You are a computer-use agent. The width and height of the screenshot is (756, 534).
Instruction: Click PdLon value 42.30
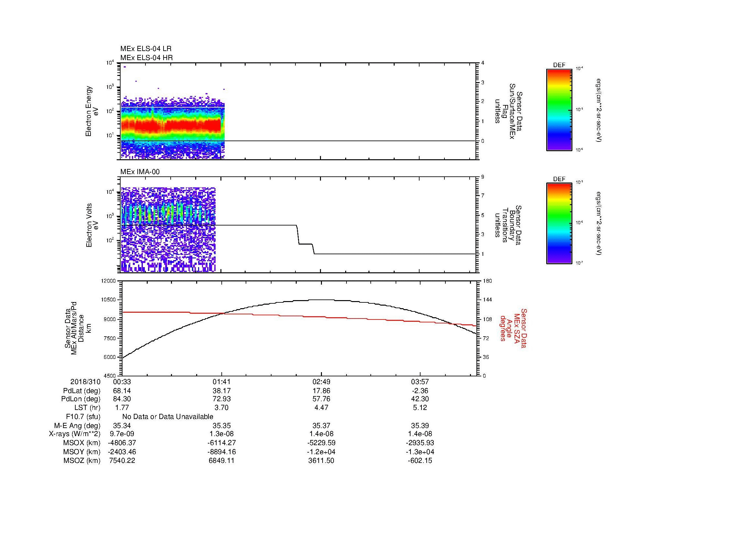pyautogui.click(x=421, y=399)
